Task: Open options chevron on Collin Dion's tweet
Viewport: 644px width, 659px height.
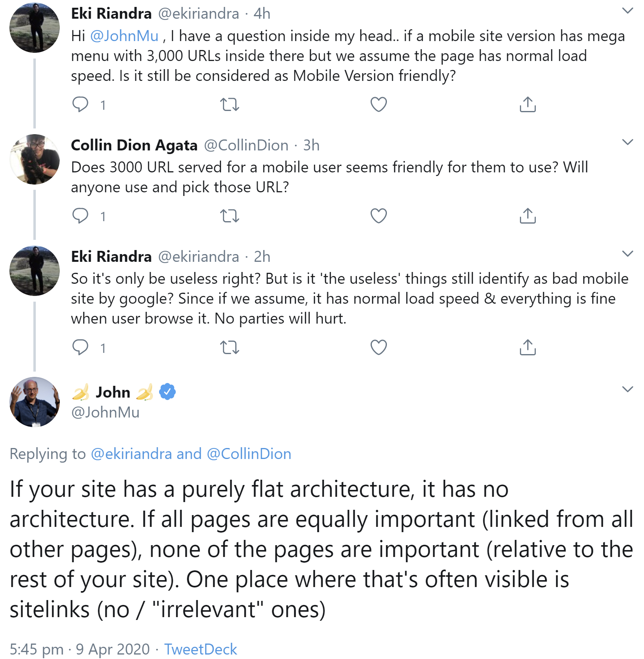Action: (x=628, y=142)
